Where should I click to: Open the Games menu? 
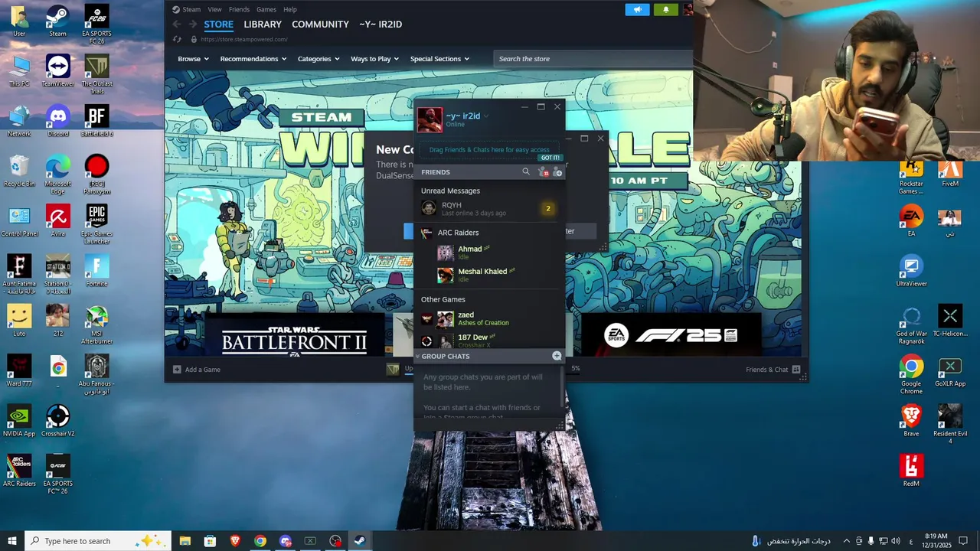[266, 9]
